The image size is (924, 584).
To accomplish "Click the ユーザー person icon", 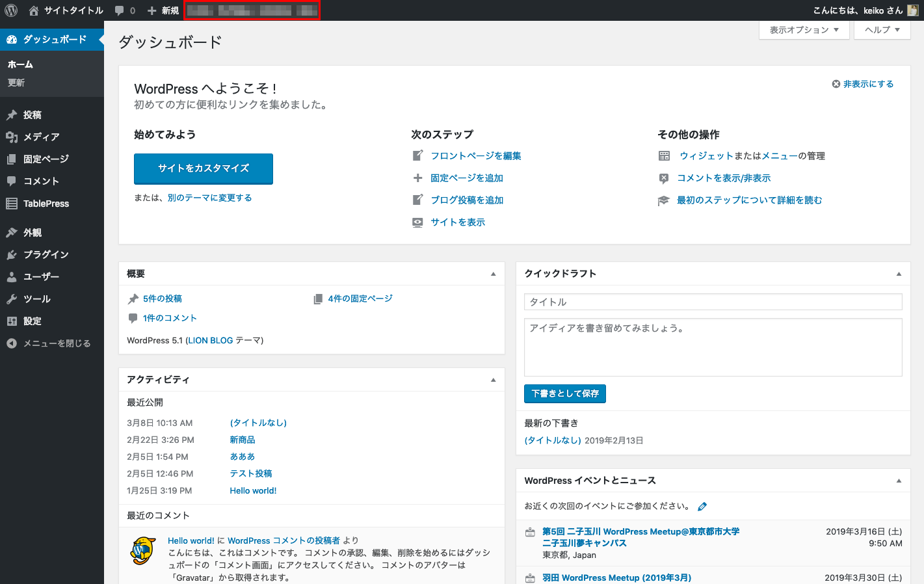I will pos(12,277).
